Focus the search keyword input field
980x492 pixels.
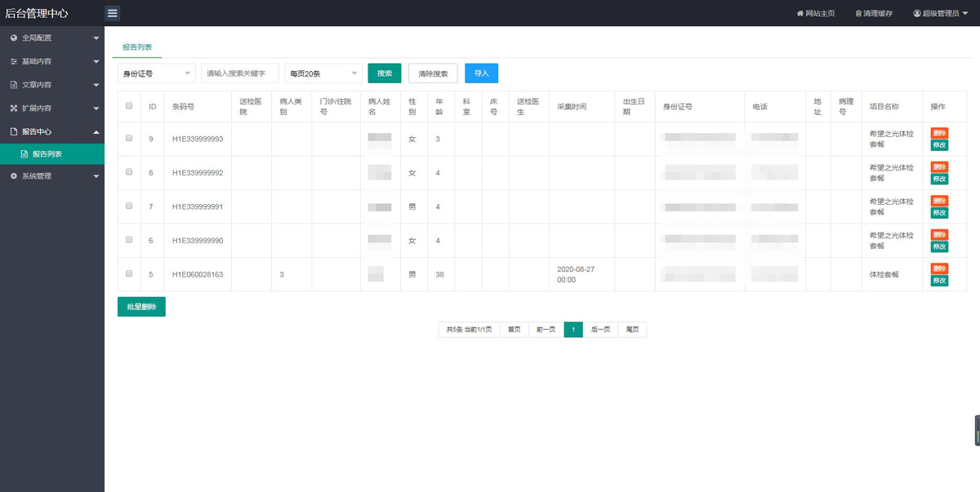click(240, 73)
